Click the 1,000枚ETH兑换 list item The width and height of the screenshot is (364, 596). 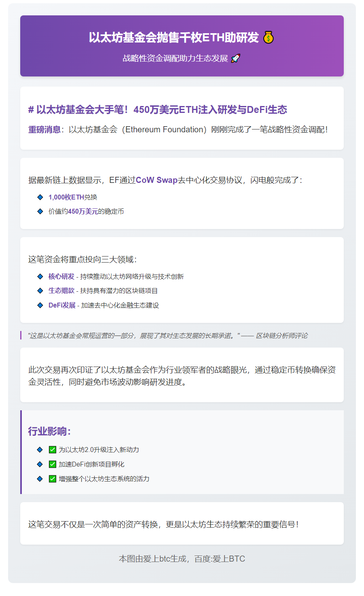tap(73, 197)
